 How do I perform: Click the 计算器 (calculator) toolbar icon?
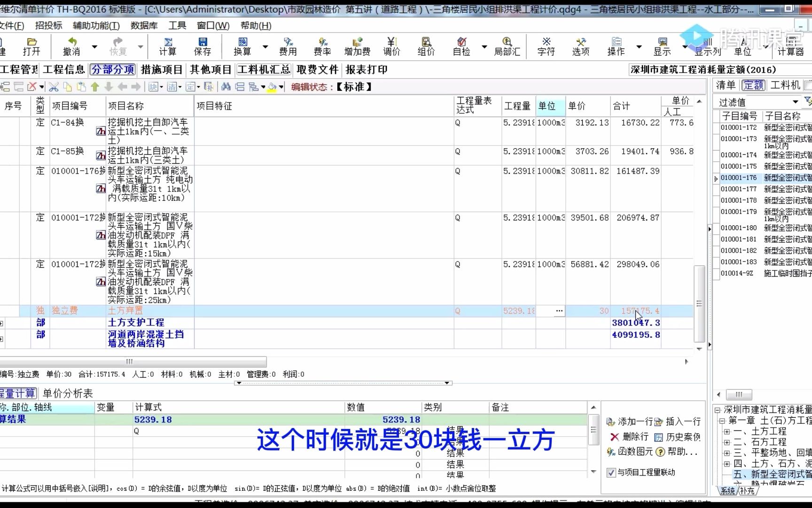[x=791, y=47]
